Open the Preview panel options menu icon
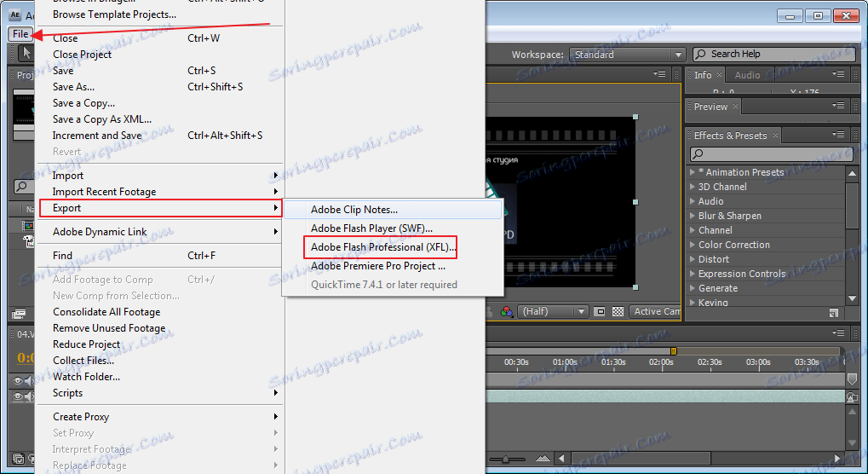The width and height of the screenshot is (868, 474). pyautogui.click(x=838, y=105)
